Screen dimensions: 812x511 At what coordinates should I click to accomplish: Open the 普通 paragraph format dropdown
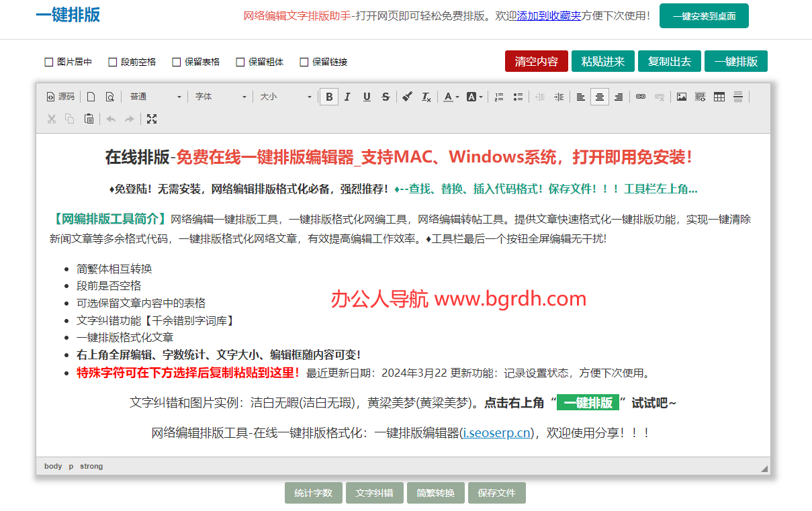coord(155,97)
